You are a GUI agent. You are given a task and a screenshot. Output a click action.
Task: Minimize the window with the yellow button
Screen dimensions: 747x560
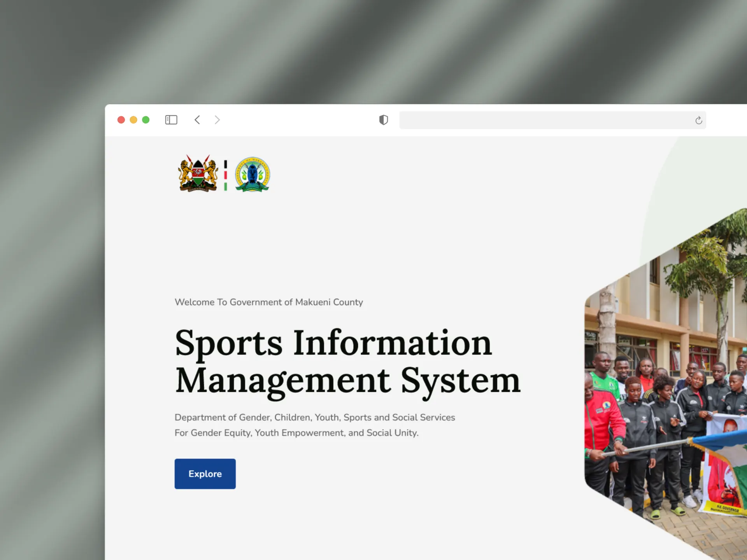133,120
